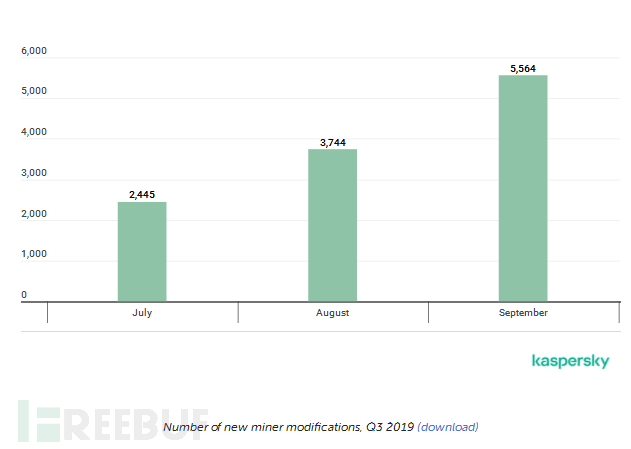Select the August bar in the chart

332,226
